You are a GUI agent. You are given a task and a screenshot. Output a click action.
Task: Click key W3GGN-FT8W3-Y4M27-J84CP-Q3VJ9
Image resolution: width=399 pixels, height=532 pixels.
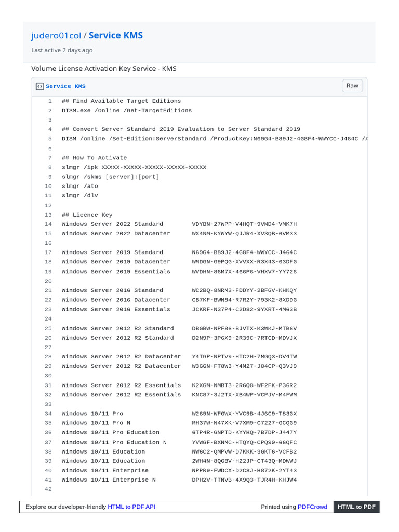[244, 366]
